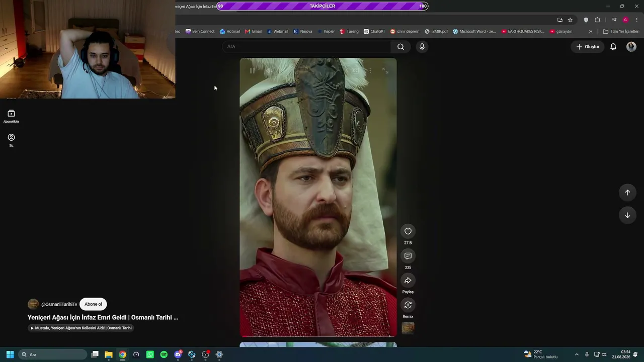Open the Siz page in sidebar
This screenshot has width=644, height=362.
[11, 140]
